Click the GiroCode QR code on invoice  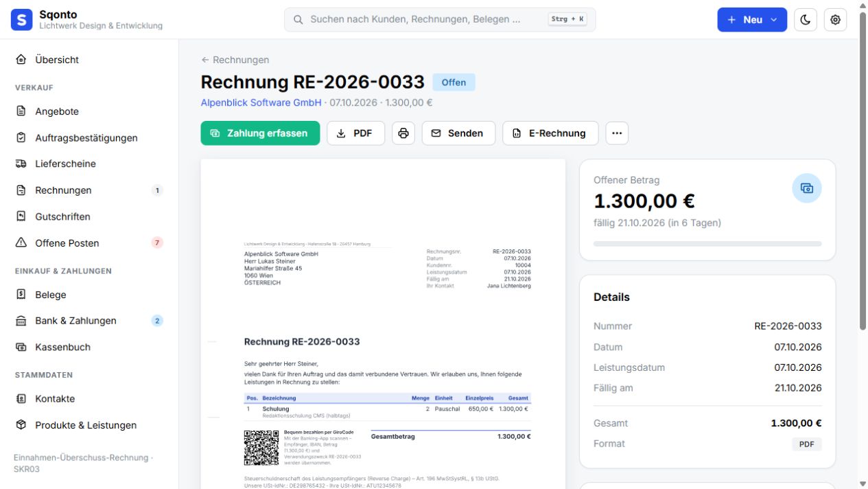click(261, 448)
